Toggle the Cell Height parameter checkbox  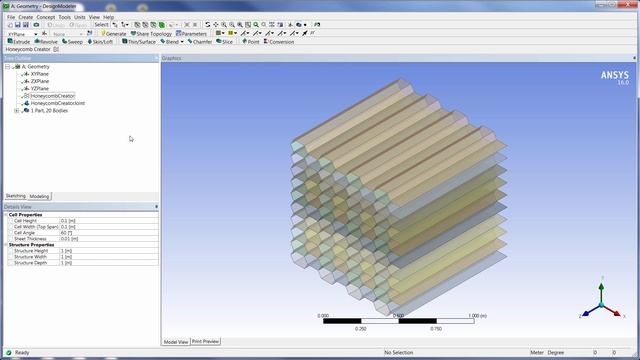click(10, 221)
